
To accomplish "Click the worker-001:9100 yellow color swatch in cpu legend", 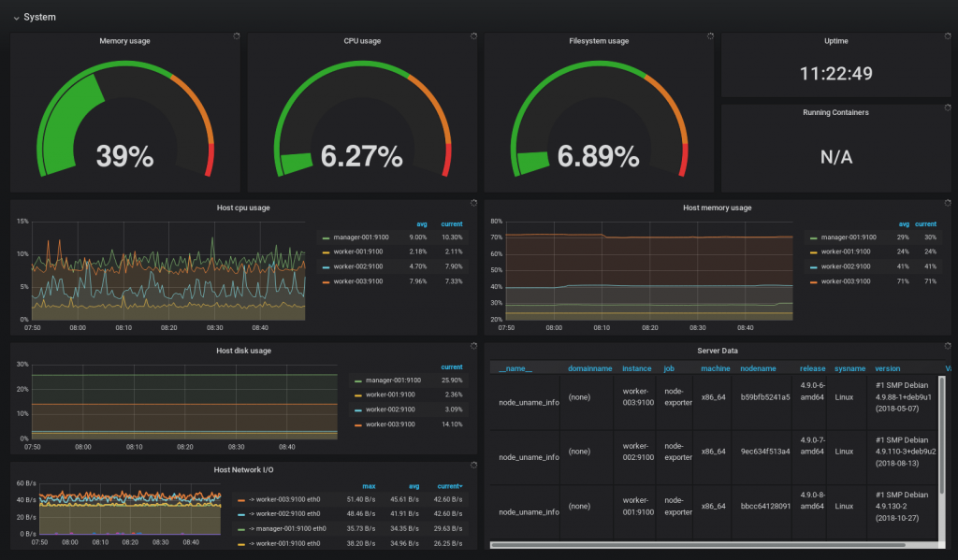I will tap(326, 252).
